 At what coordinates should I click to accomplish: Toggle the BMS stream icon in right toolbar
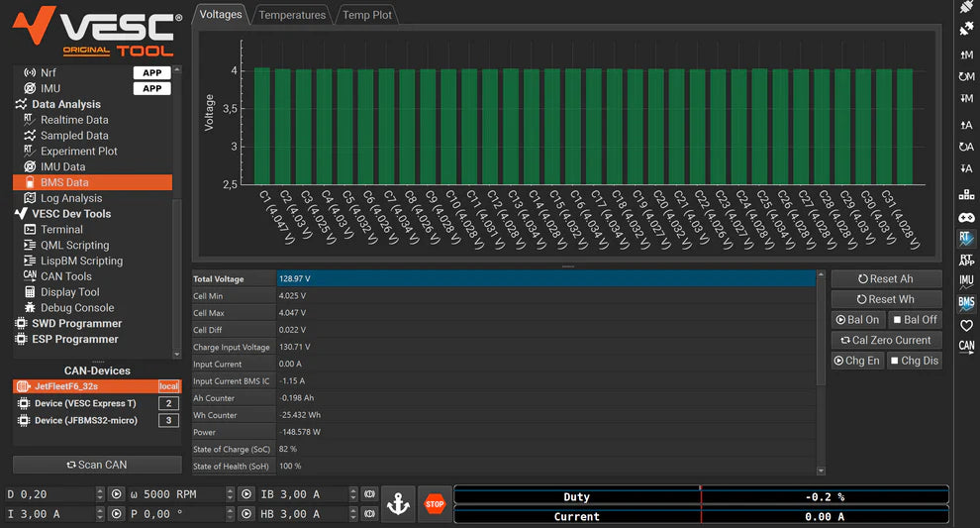966,303
